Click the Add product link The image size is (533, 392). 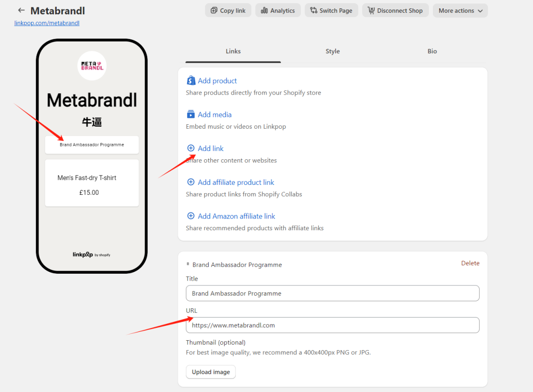pos(217,81)
